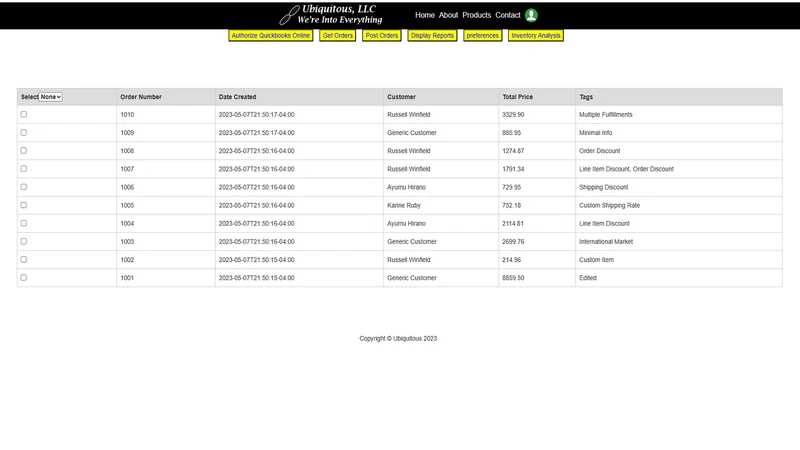Click the Post Orders button

382,36
